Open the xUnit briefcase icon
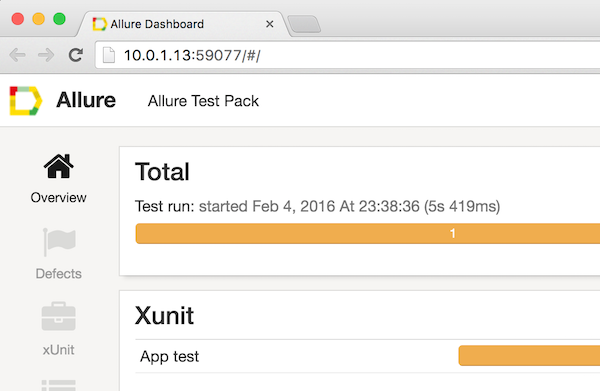 click(x=59, y=316)
